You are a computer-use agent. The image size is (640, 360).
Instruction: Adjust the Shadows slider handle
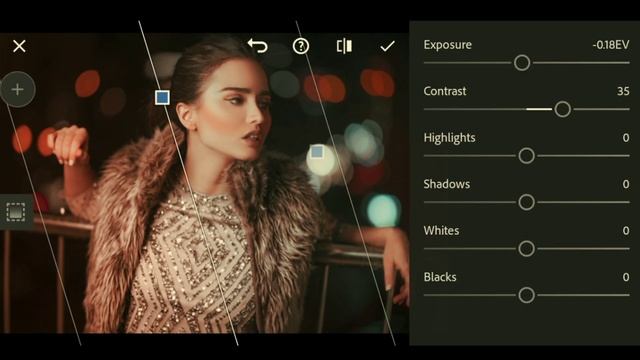tap(527, 202)
